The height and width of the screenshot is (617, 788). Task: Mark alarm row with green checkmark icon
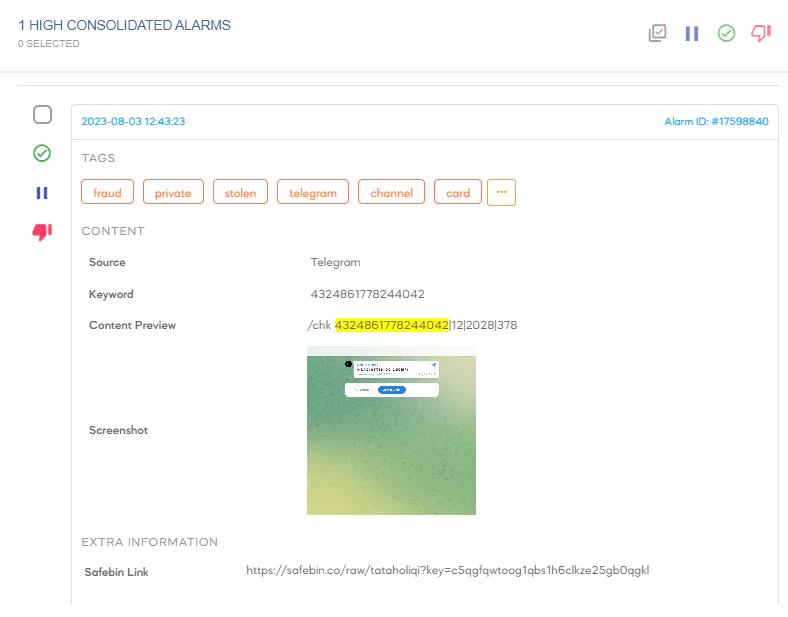click(x=42, y=153)
